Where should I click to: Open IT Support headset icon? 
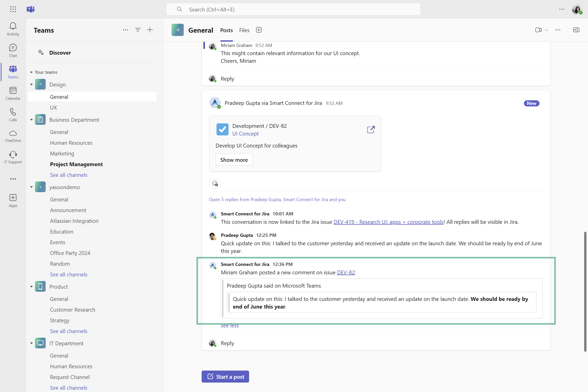(13, 157)
